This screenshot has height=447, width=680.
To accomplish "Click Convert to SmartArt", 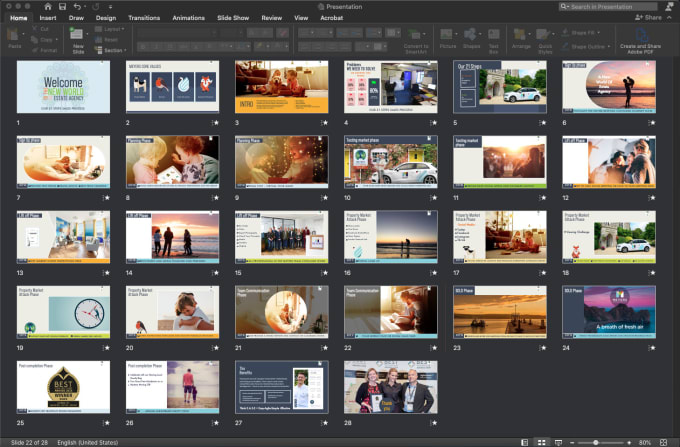I will 415,41.
